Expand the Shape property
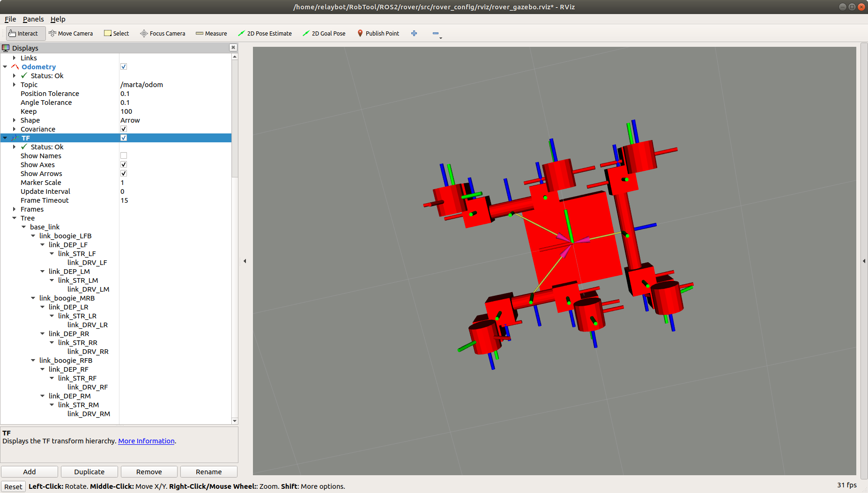Image resolution: width=868 pixels, height=493 pixels. point(14,120)
